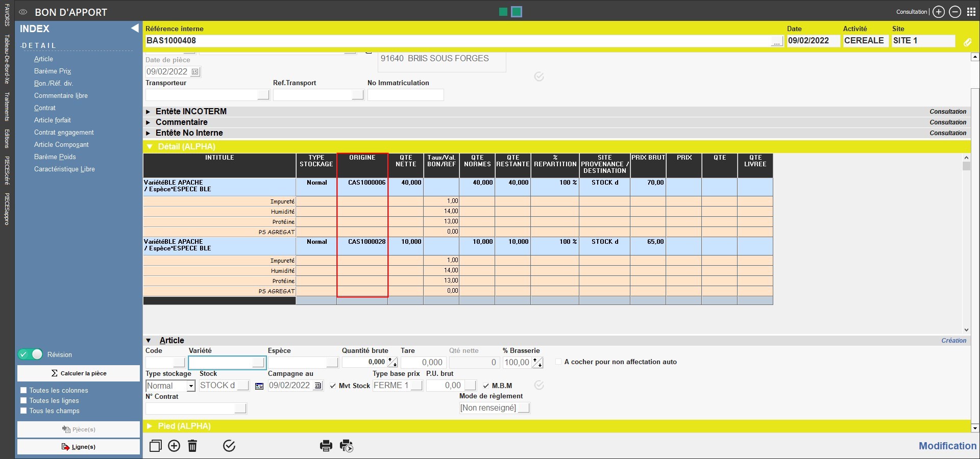This screenshot has height=459, width=980.
Task: Click the trash delete icon in bottom toolbar
Action: [192, 446]
